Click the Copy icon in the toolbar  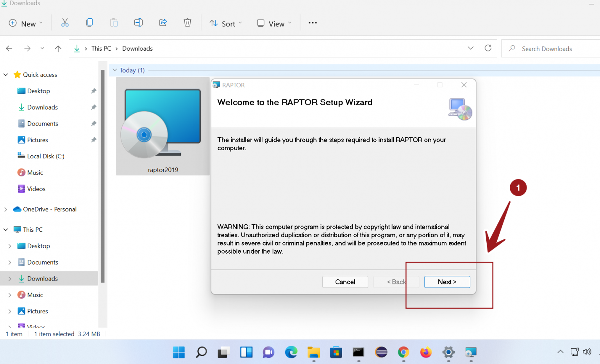(89, 23)
